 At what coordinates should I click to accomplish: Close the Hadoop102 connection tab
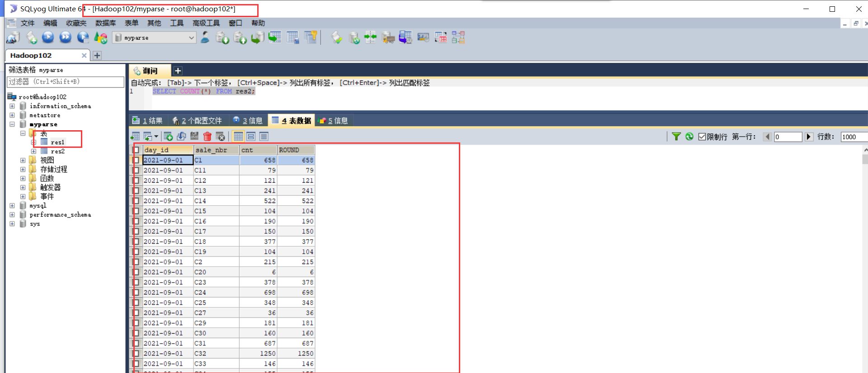click(84, 56)
